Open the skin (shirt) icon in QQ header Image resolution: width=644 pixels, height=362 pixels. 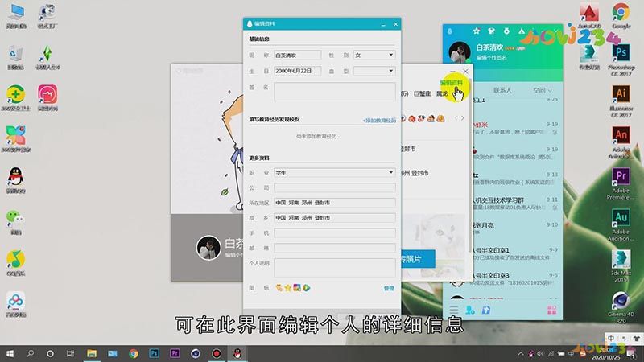(491, 31)
